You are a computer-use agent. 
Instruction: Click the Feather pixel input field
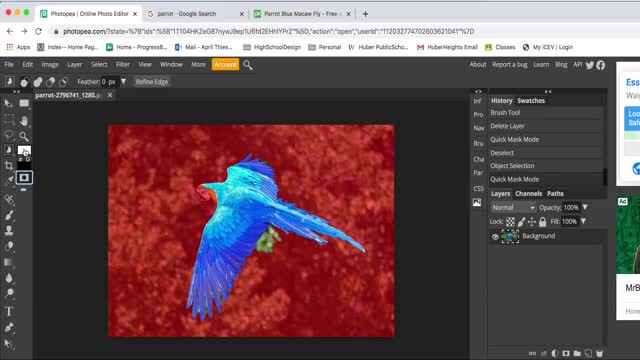[x=109, y=82]
